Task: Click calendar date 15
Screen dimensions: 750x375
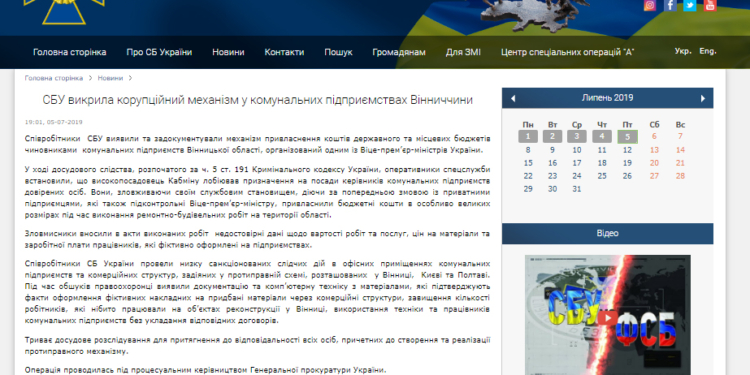Action: [528, 163]
